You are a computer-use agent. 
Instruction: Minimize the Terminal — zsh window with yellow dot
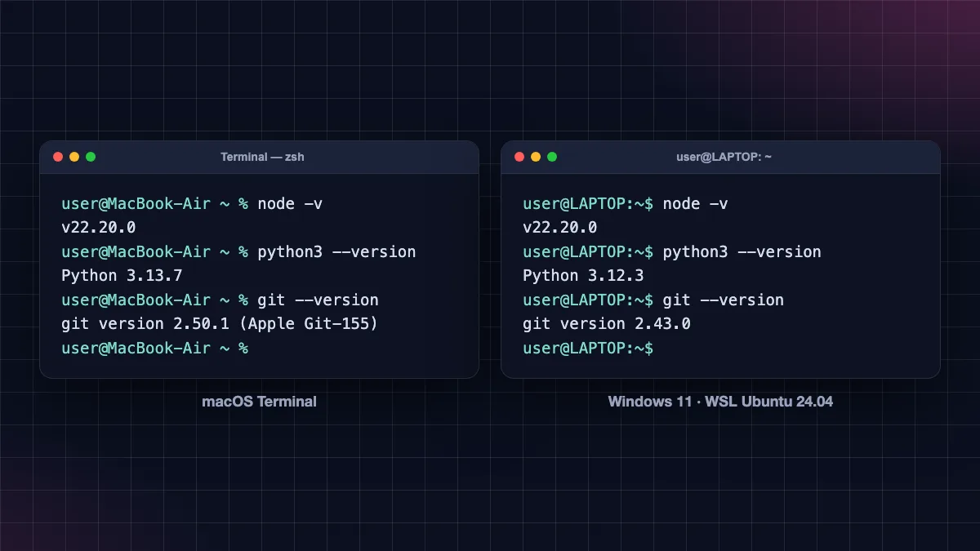pos(74,157)
